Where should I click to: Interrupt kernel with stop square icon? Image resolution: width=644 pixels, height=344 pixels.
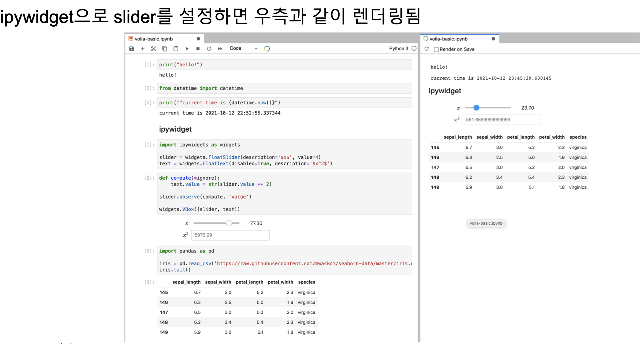pyautogui.click(x=198, y=49)
